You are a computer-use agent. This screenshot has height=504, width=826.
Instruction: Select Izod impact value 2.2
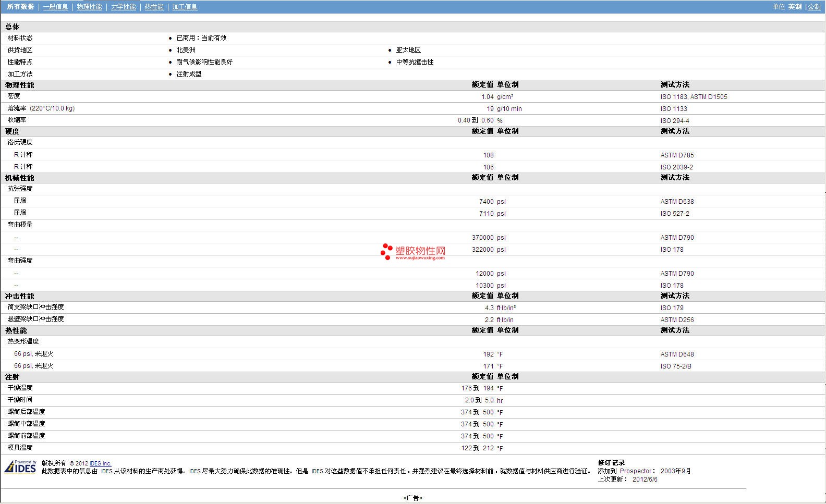489,320
